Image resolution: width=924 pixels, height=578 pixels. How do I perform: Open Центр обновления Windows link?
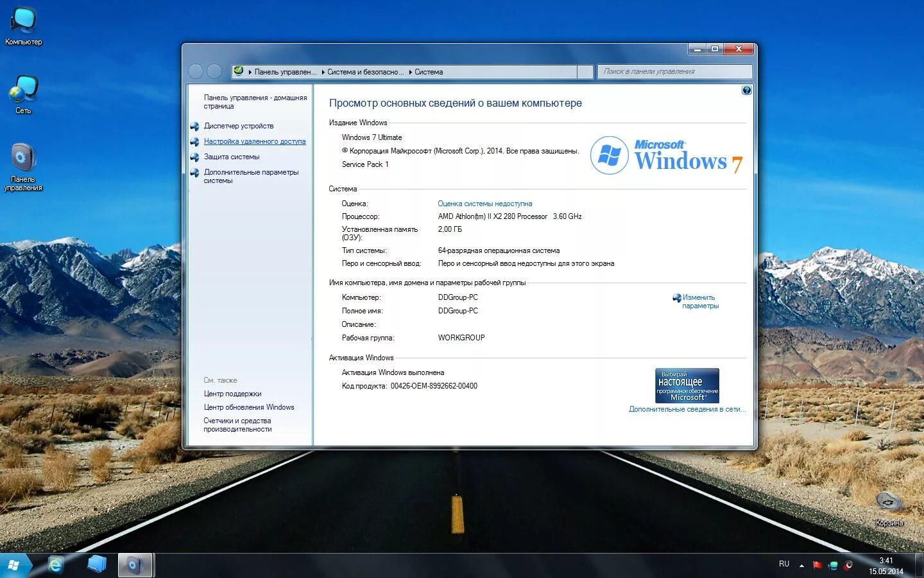point(249,407)
